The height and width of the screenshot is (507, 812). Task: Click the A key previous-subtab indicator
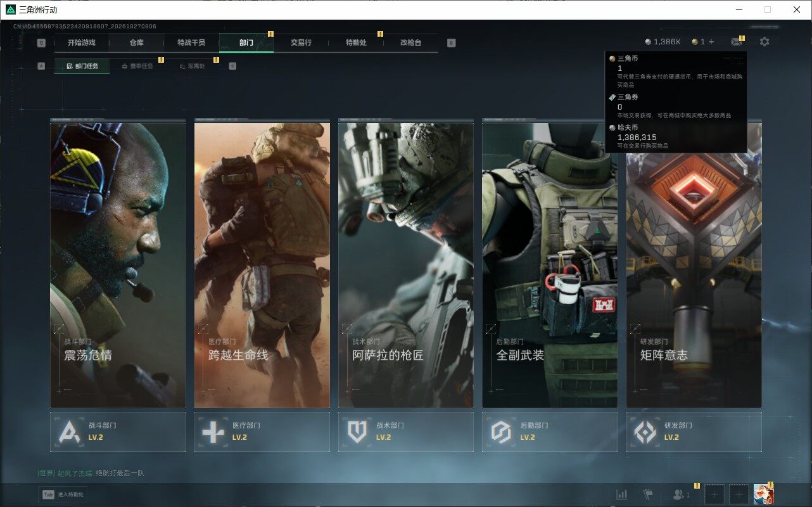tap(41, 66)
